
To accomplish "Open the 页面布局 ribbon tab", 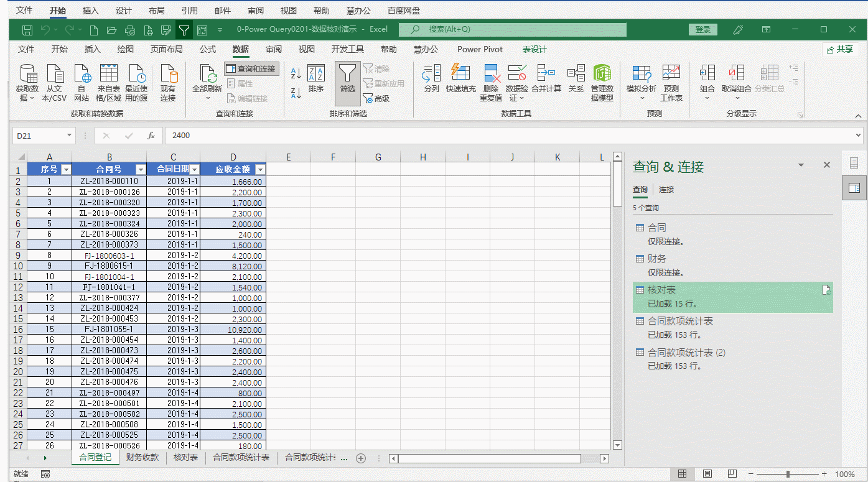I will (x=167, y=50).
